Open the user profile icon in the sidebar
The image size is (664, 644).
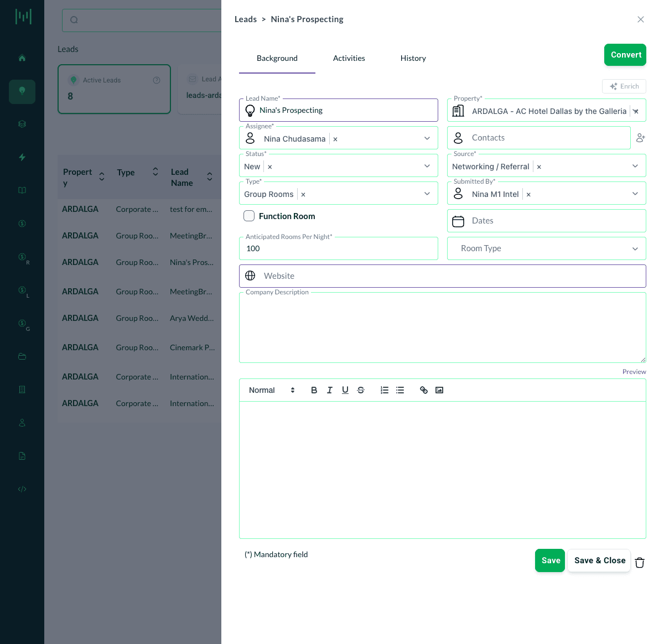coord(22,423)
